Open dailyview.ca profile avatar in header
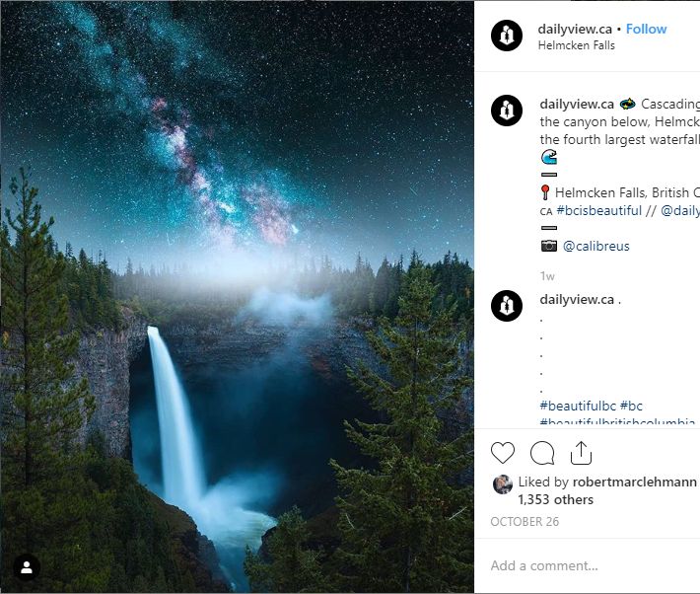Screen dimensions: 700x594 (x=507, y=36)
